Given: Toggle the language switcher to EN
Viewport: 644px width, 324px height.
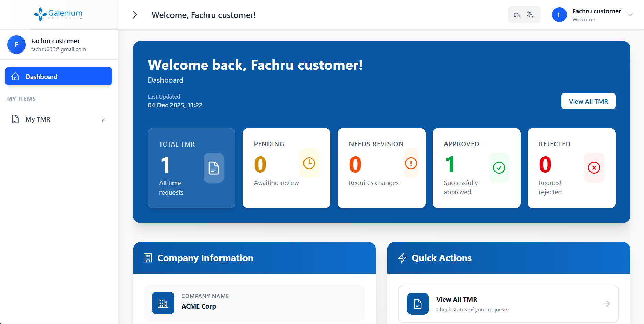Looking at the screenshot, I should [517, 14].
